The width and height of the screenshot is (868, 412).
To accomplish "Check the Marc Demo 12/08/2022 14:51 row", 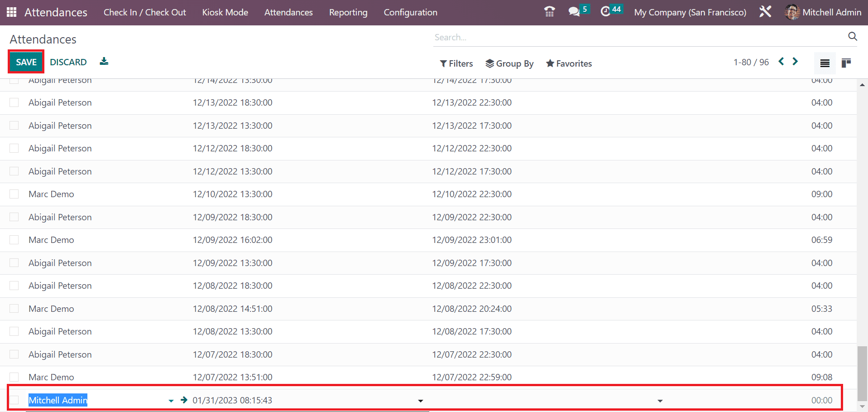I will point(14,309).
